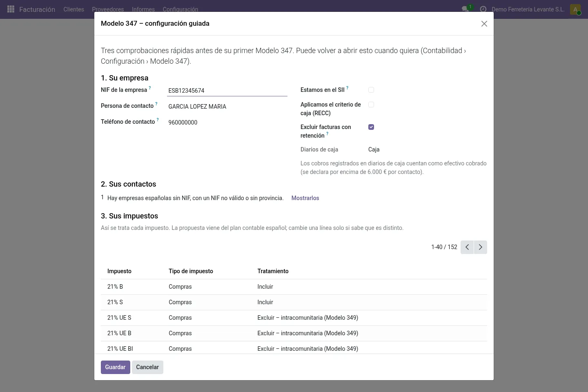This screenshot has height=392, width=588.
Task: Show help for Excluir facturas con retención
Action: coord(327,134)
